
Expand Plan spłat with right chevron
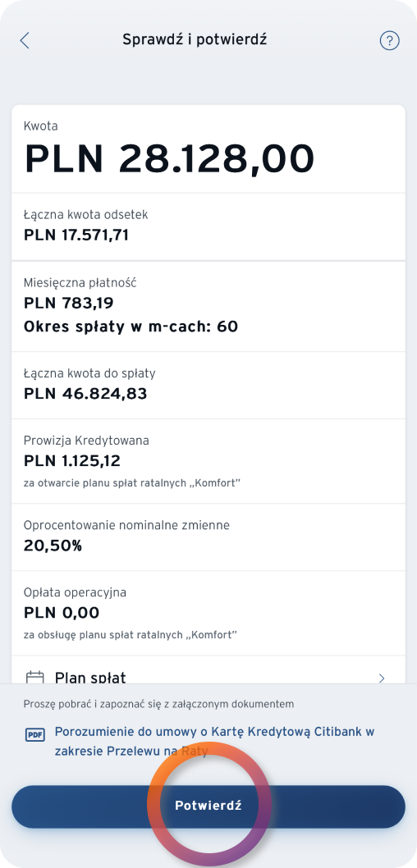click(382, 678)
